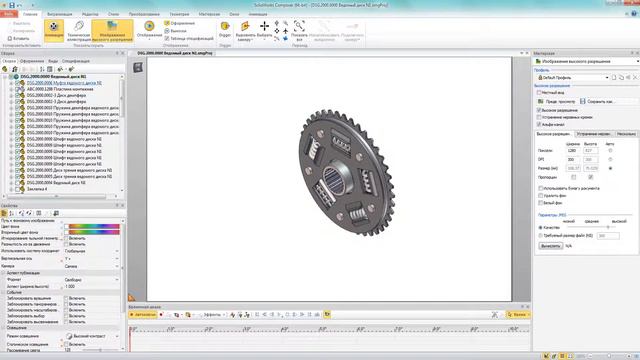
Task: Select DSG.2000.0006 Муфта ведомого диска row
Action: (x=64, y=83)
